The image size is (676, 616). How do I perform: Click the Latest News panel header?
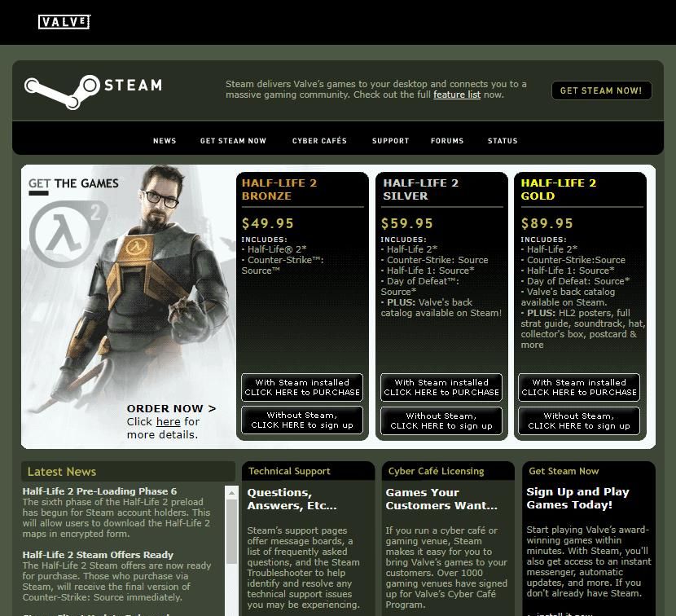point(128,472)
